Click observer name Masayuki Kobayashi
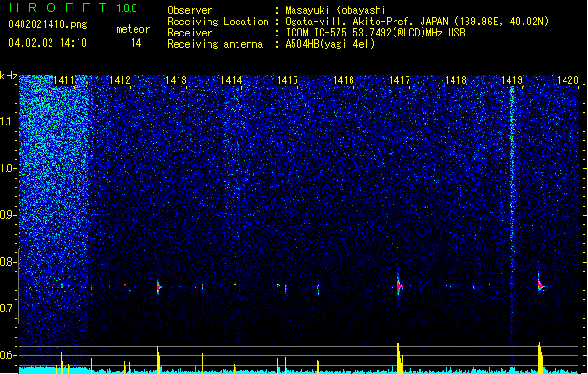The width and height of the screenshot is (588, 374). click(336, 10)
